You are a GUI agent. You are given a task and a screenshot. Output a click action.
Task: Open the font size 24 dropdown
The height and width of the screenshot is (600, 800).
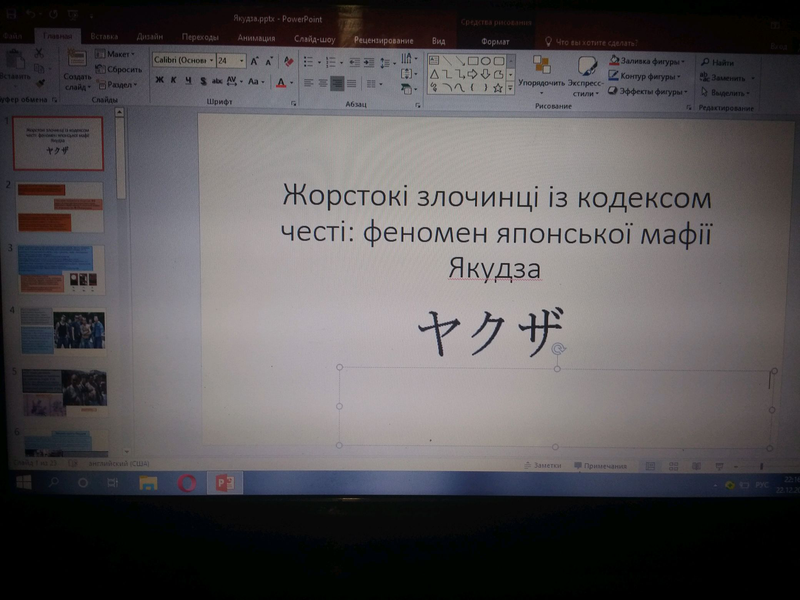[241, 61]
